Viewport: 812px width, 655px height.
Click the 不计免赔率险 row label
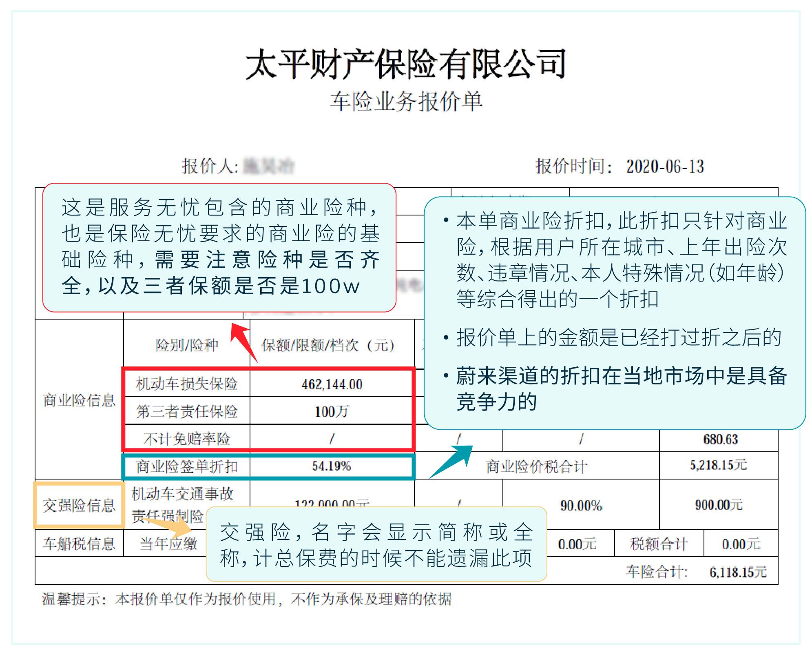tap(187, 439)
